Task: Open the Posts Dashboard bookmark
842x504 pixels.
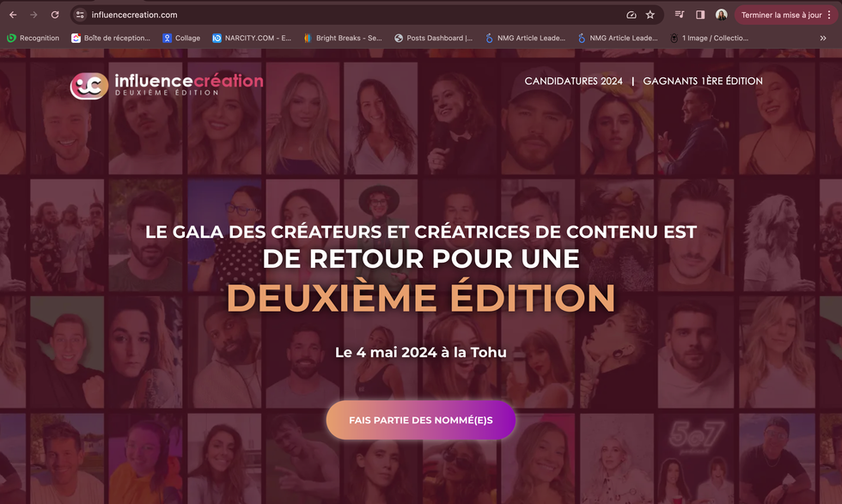Action: pyautogui.click(x=433, y=38)
